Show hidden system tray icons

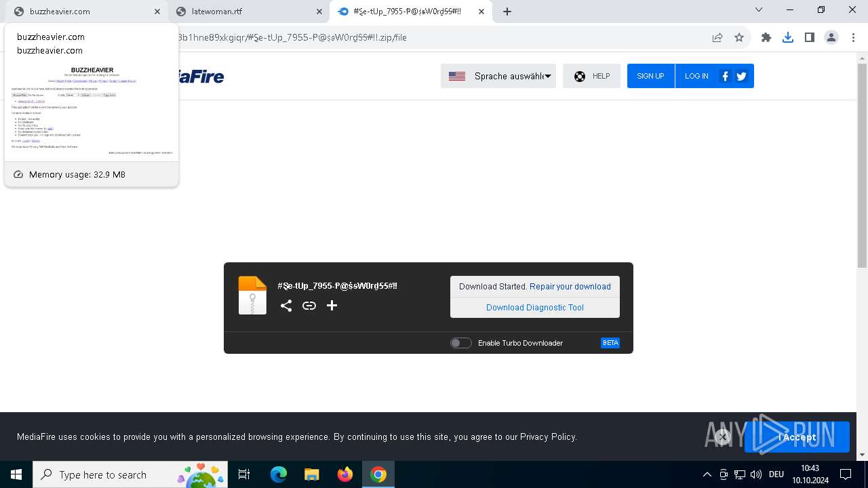click(x=707, y=474)
